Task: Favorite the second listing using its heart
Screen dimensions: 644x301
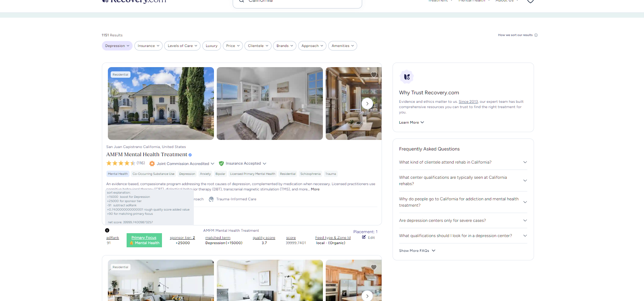Action: click(373, 267)
